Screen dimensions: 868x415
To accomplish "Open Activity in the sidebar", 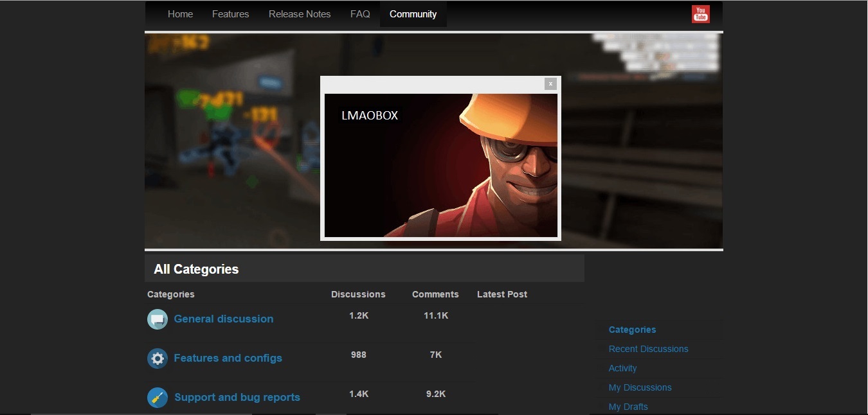I will [x=622, y=368].
